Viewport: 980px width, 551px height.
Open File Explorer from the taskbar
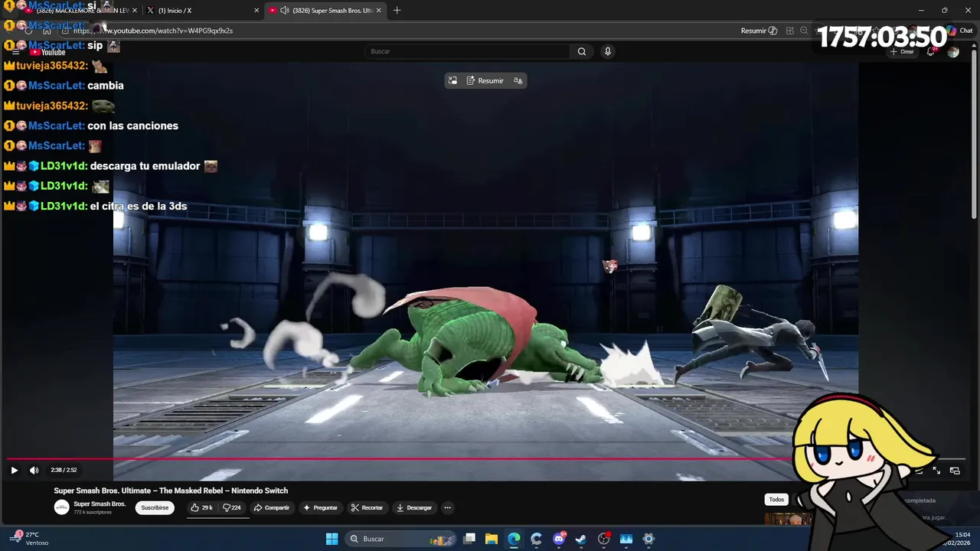[x=492, y=539]
